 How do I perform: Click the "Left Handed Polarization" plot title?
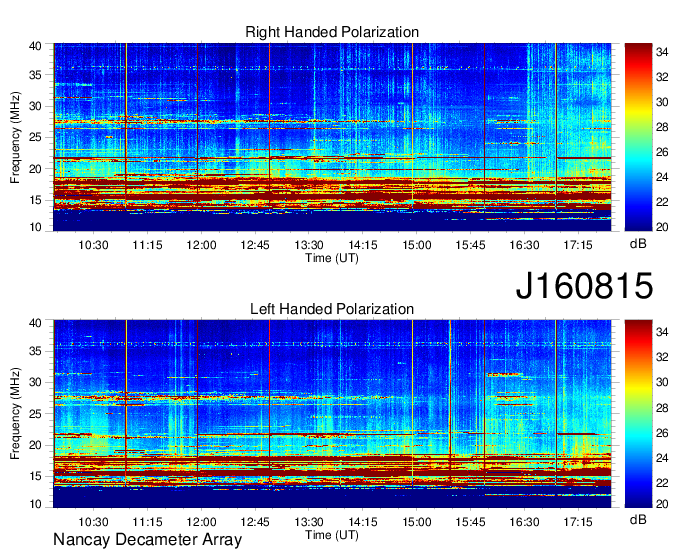pyautogui.click(x=332, y=309)
